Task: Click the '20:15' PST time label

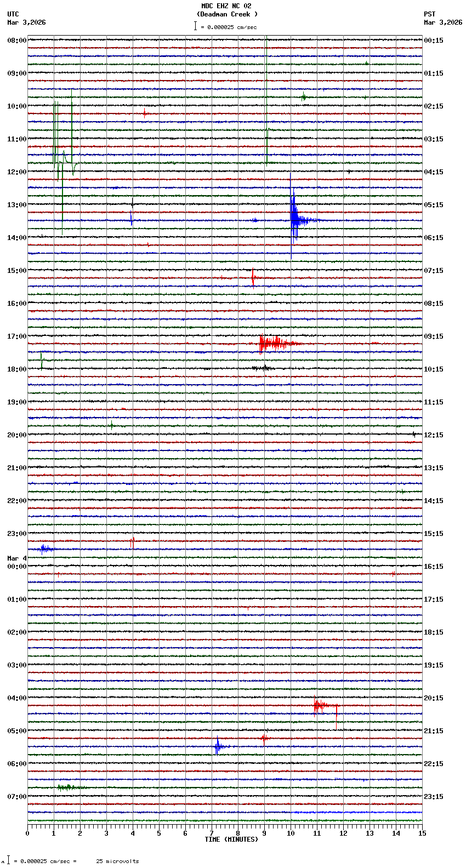Action: pos(434,698)
